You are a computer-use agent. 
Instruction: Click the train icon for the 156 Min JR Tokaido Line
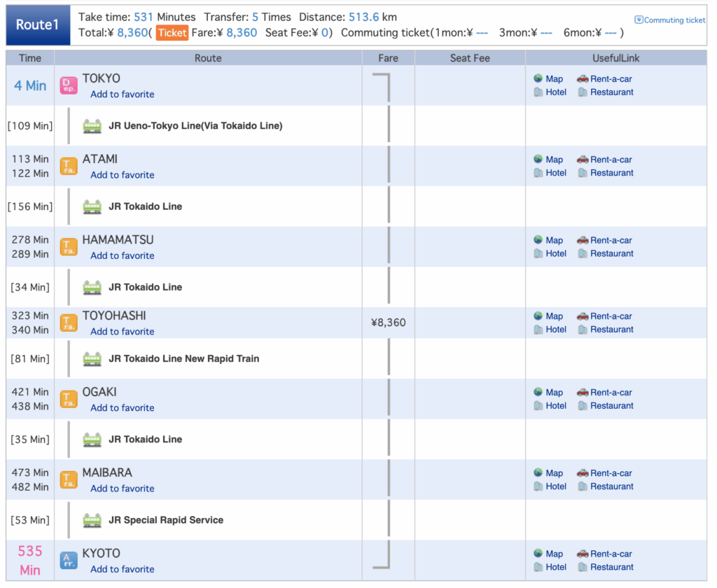click(x=92, y=207)
